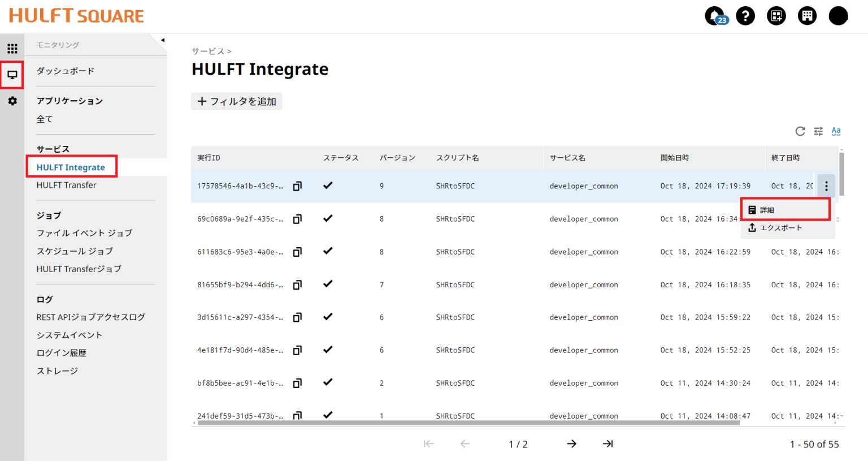This screenshot has width=868, height=461.
Task: Open the monitoring icon in left rail
Action: tap(12, 75)
